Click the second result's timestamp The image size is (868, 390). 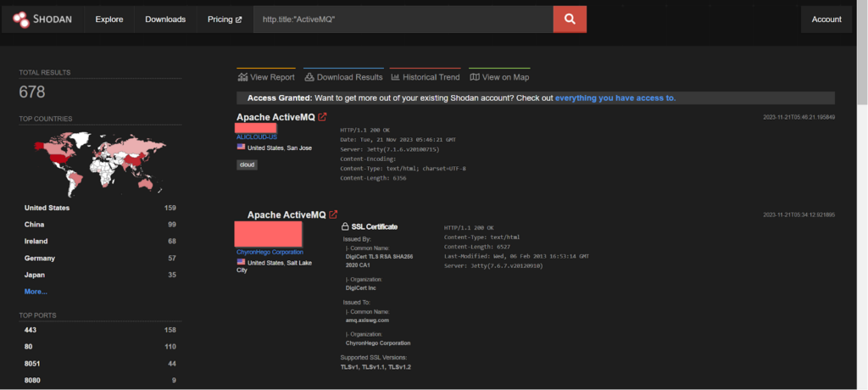[x=798, y=214]
